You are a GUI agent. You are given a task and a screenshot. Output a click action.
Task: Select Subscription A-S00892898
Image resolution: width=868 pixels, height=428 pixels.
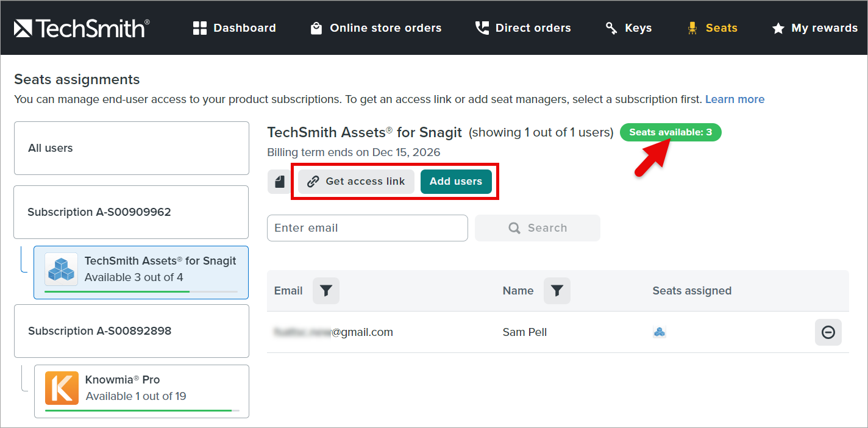click(132, 331)
